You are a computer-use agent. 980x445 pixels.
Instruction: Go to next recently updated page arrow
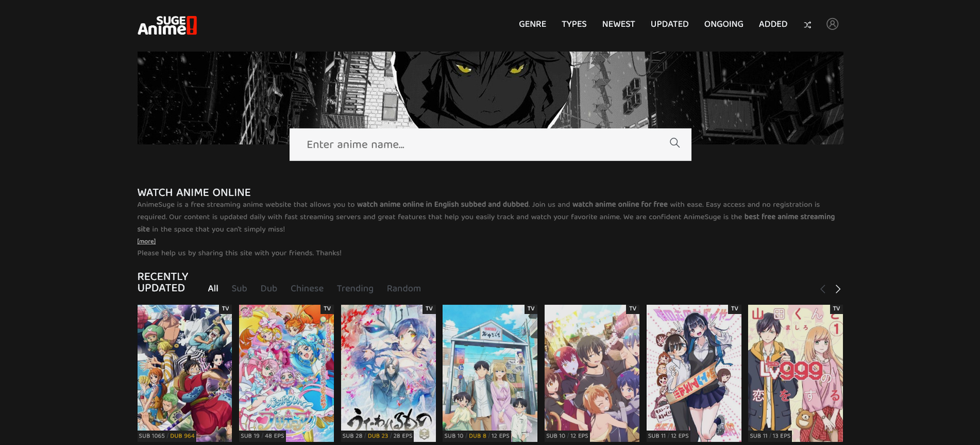pyautogui.click(x=838, y=289)
